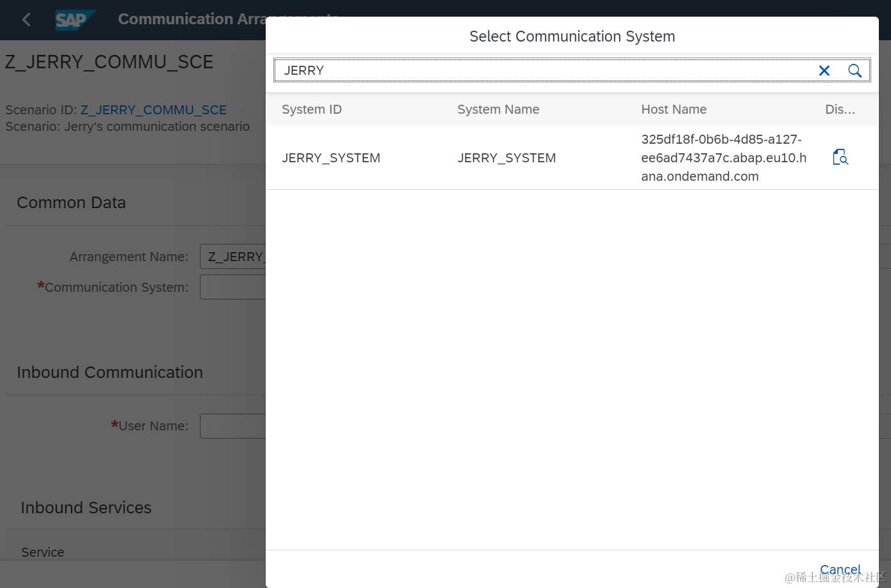The width and height of the screenshot is (891, 588).
Task: Click into the JERRY search field
Action: click(x=546, y=70)
